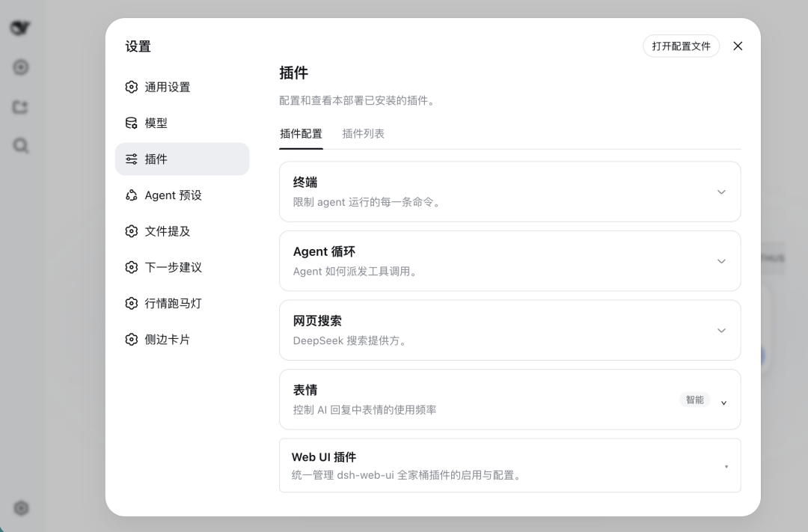Click the 网页搜索 card title
808x532 pixels.
pos(317,321)
